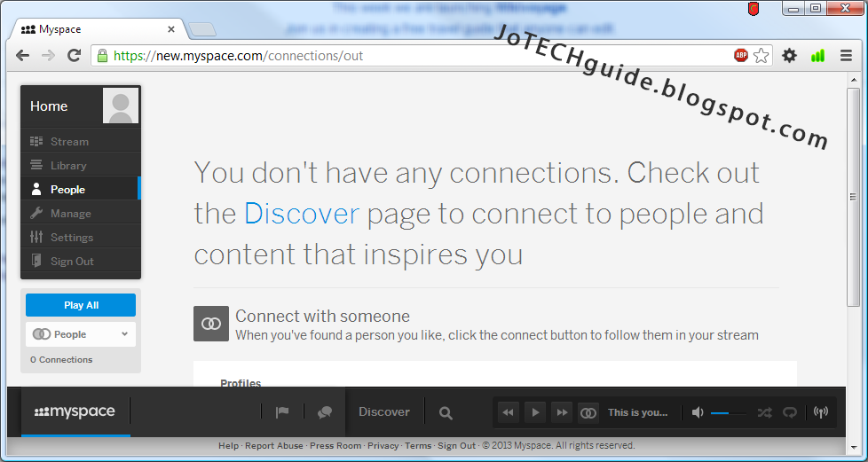
Task: Open a new browser tab
Action: (x=202, y=30)
